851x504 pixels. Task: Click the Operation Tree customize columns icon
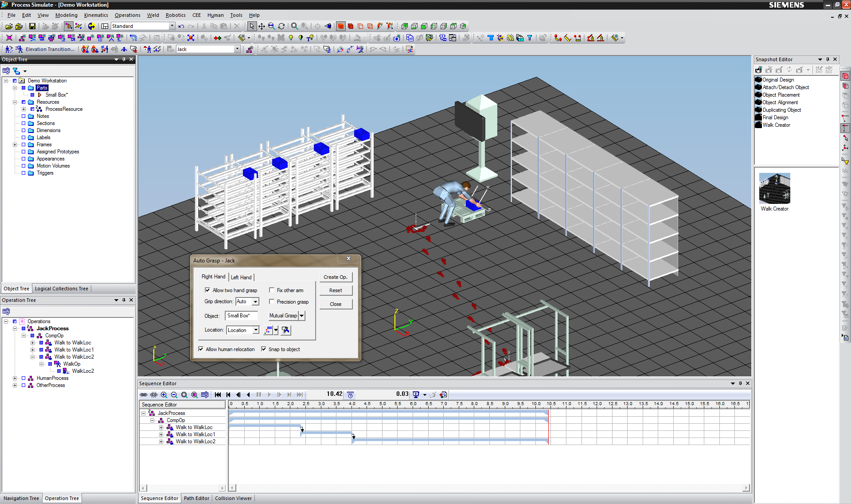(x=6, y=312)
